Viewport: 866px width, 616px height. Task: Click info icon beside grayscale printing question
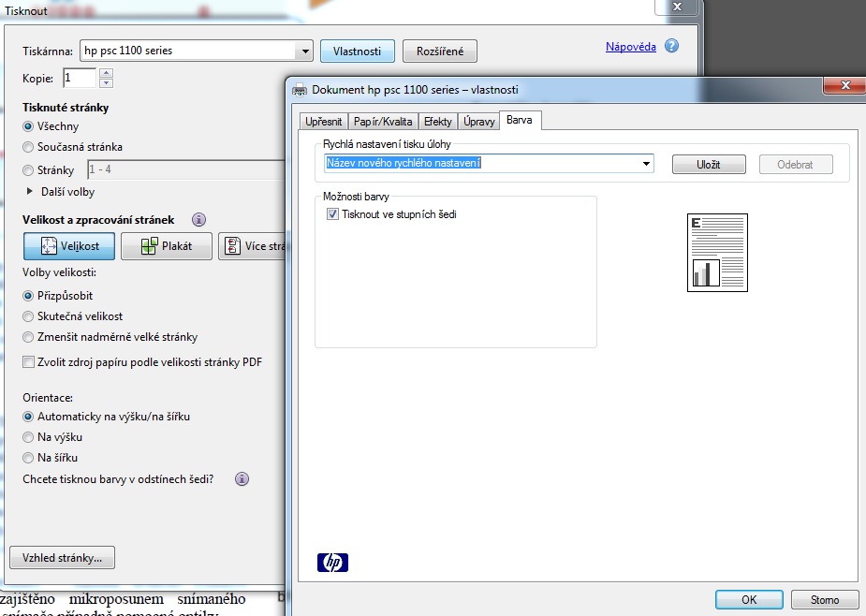click(x=242, y=479)
